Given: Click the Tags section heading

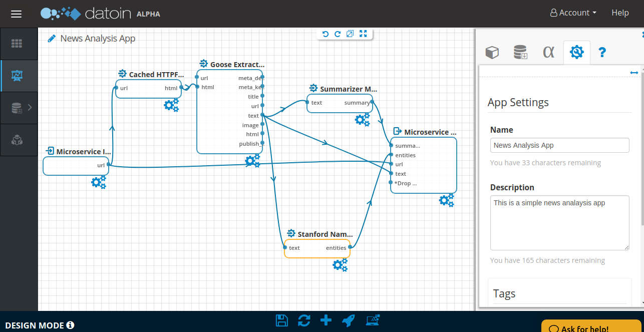Looking at the screenshot, I should [504, 293].
